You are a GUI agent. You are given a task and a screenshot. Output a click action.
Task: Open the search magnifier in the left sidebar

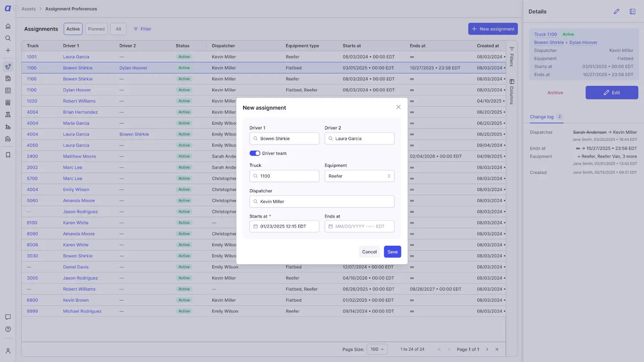[x=8, y=38]
